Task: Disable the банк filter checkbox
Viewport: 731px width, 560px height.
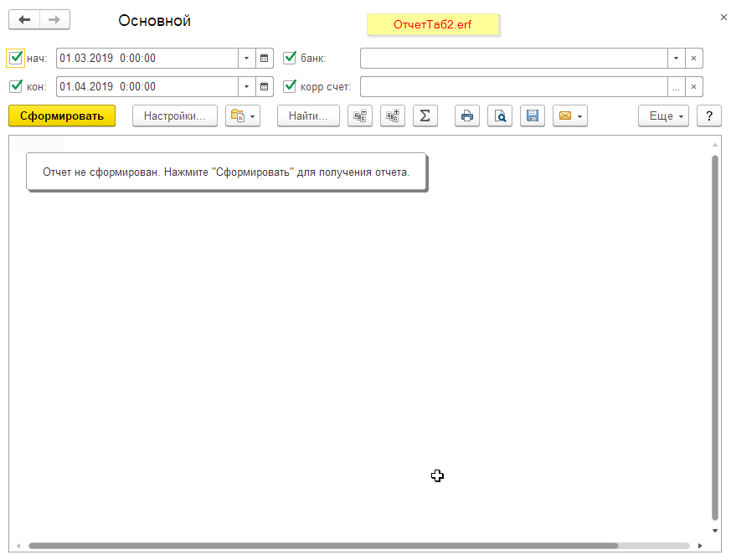Action: click(290, 59)
